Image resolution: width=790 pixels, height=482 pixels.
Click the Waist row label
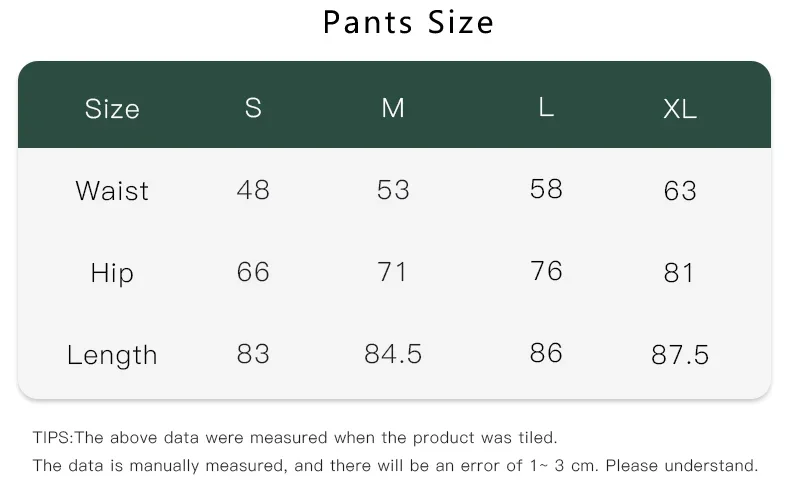tap(112, 191)
